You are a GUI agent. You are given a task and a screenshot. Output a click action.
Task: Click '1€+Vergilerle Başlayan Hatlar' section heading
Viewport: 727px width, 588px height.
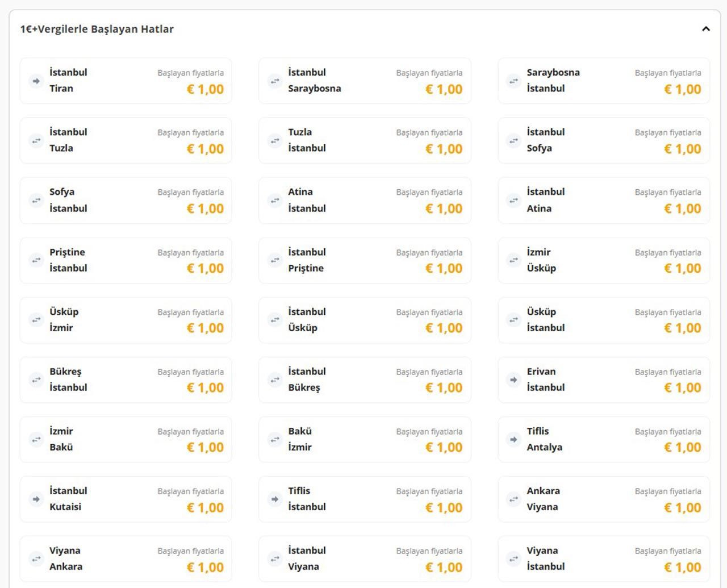tap(97, 29)
